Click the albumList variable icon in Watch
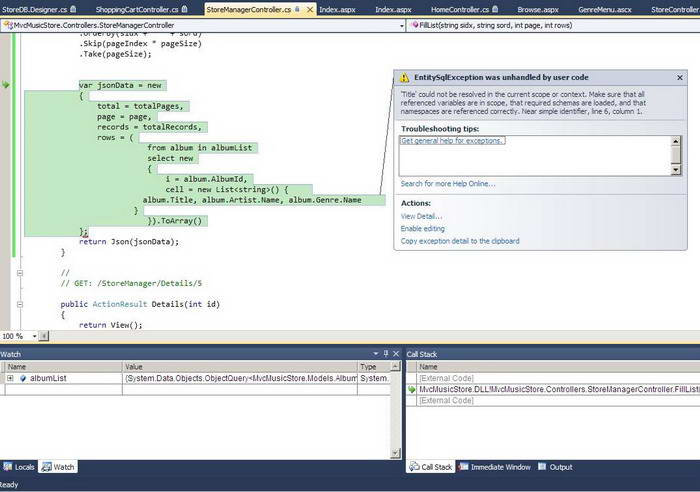The height and width of the screenshot is (492, 700). (22, 379)
